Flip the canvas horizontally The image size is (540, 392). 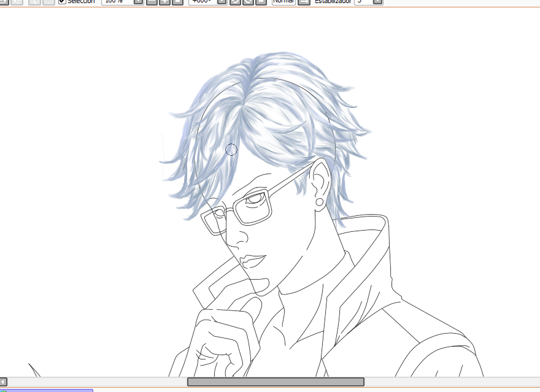pos(304,2)
